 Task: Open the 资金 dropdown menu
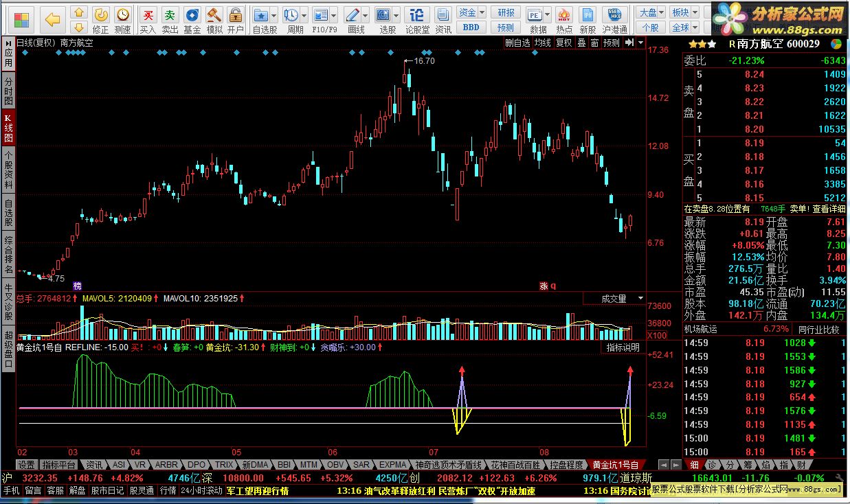(x=471, y=12)
